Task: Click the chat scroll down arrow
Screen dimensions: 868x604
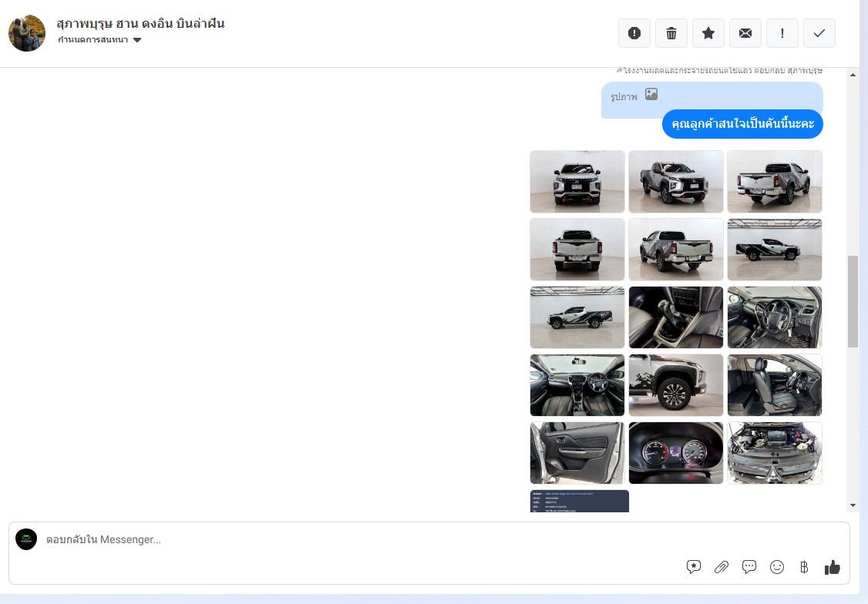Action: coord(853,505)
